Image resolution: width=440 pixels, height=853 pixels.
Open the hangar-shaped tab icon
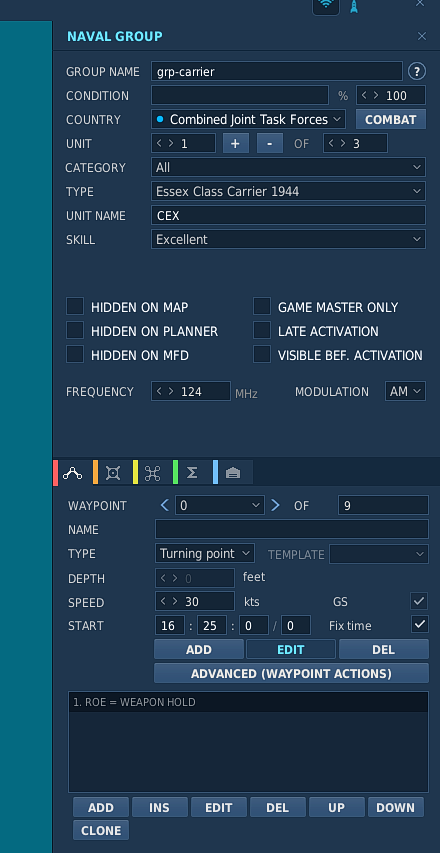pos(232,473)
